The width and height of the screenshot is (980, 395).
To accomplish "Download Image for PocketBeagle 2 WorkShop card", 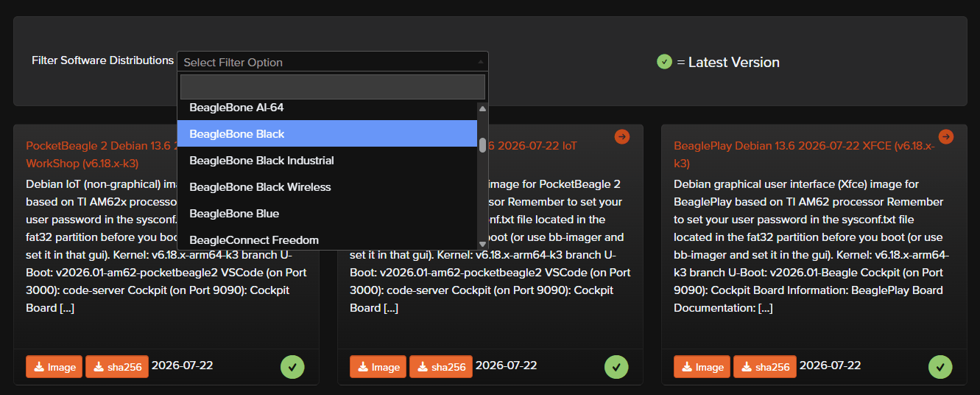I will [54, 367].
